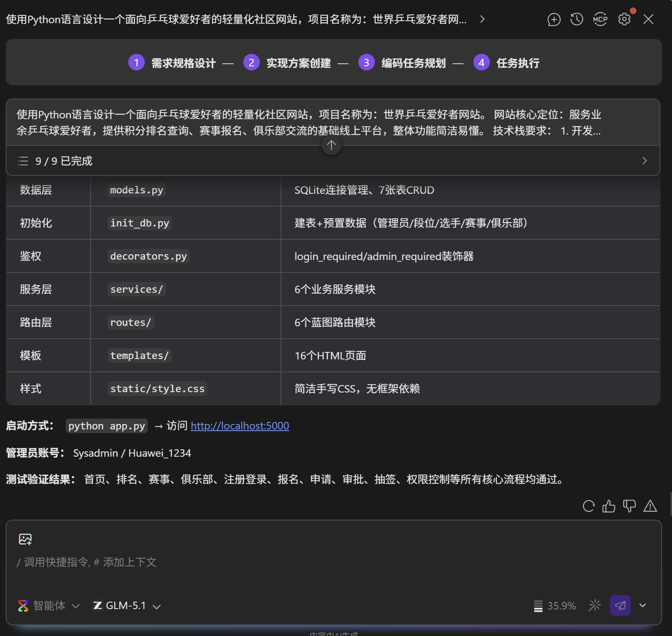
Task: Click the routes/ code label
Action: [131, 323]
